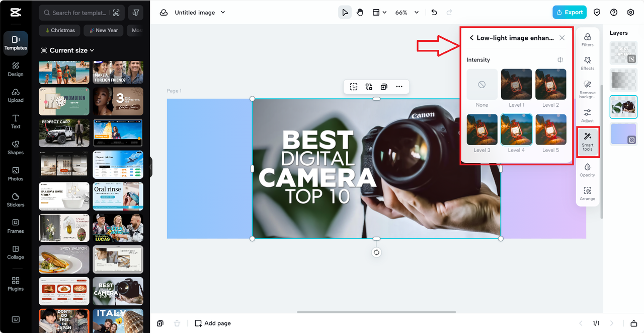
Task: Open the Effects tool
Action: point(588,63)
